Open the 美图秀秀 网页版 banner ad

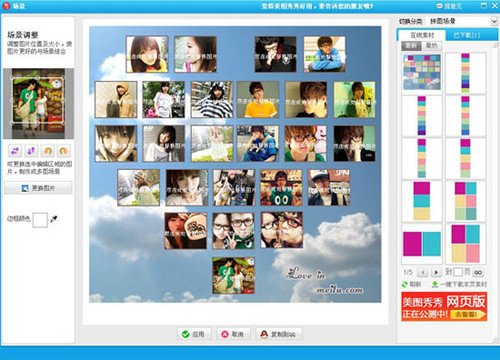point(444,306)
